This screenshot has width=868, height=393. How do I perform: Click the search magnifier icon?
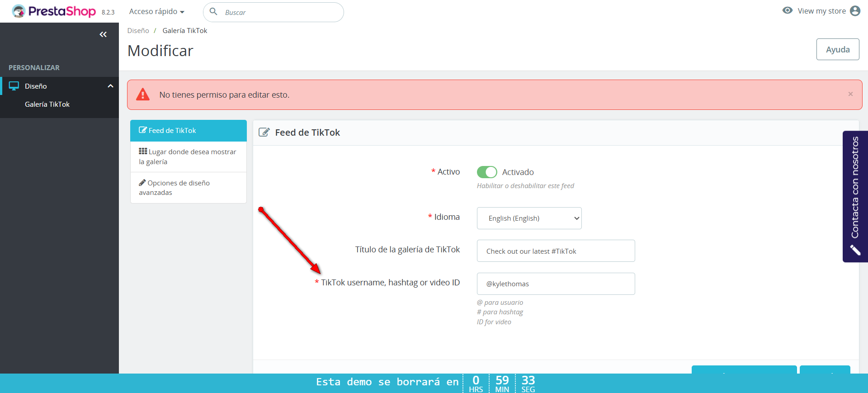click(213, 11)
